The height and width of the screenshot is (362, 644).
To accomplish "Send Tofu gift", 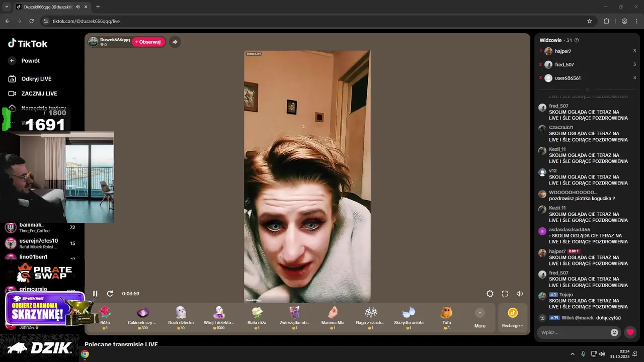I will tap(446, 318).
